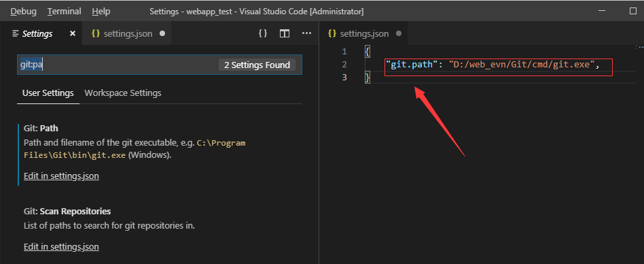Click unsaved dot on right settings.json tab

point(398,33)
